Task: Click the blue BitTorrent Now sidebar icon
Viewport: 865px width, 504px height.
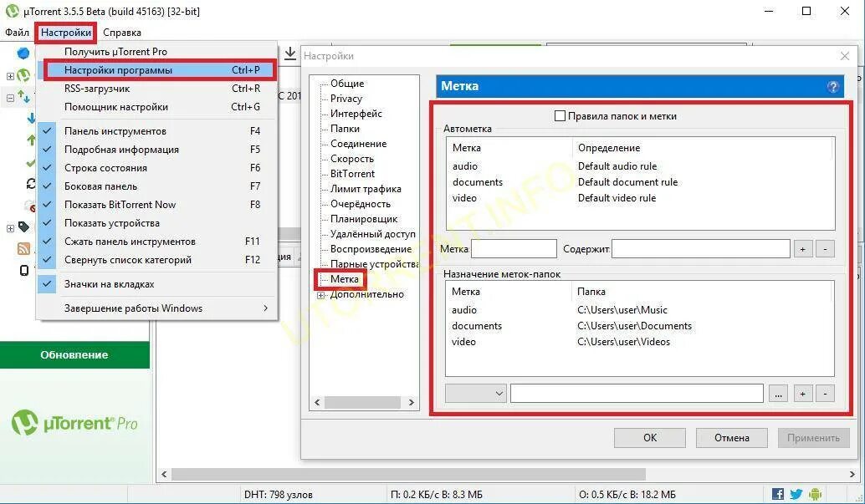Action: [23, 53]
